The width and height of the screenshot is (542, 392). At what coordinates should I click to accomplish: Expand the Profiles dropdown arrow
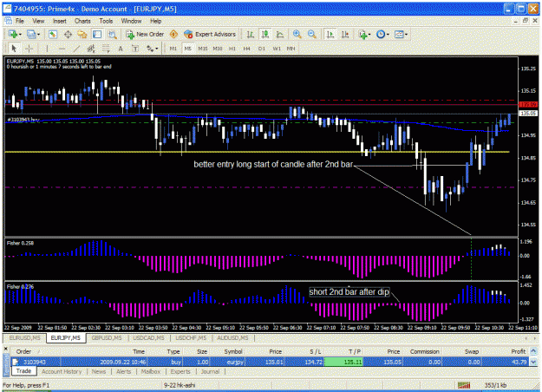38,35
